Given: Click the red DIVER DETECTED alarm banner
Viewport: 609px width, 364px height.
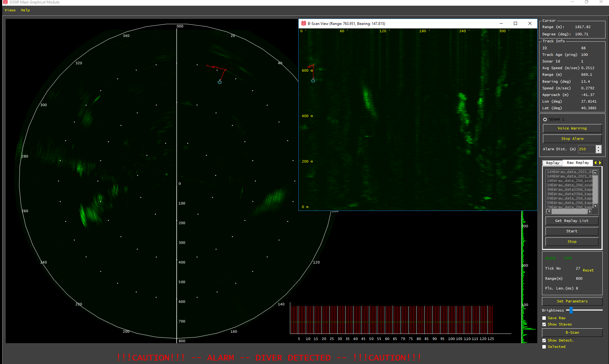Looking at the screenshot, I should coord(269,358).
